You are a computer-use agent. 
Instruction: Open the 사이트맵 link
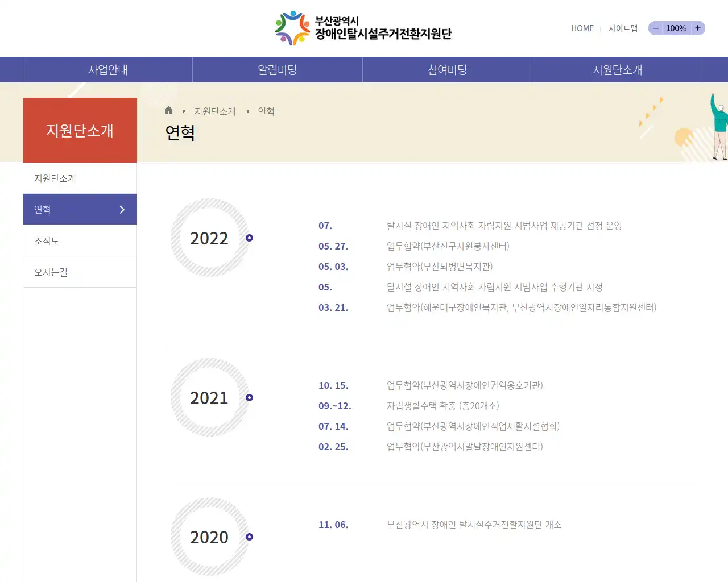(x=623, y=28)
